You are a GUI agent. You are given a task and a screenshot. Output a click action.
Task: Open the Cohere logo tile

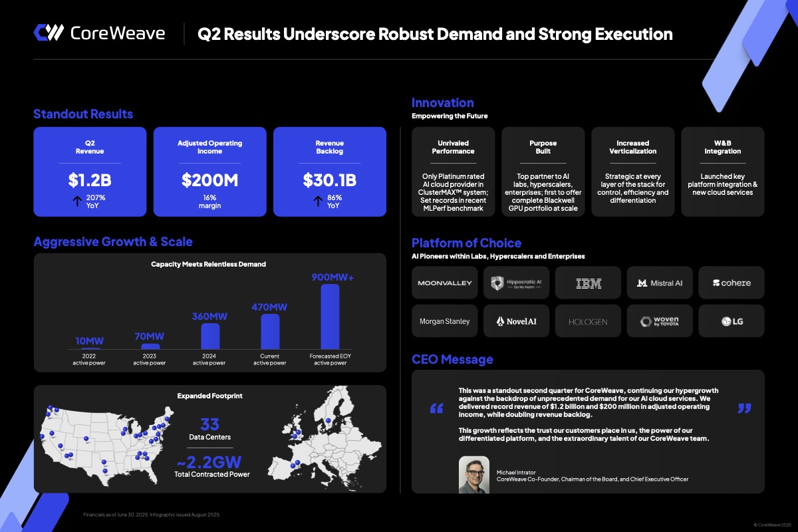[731, 283]
